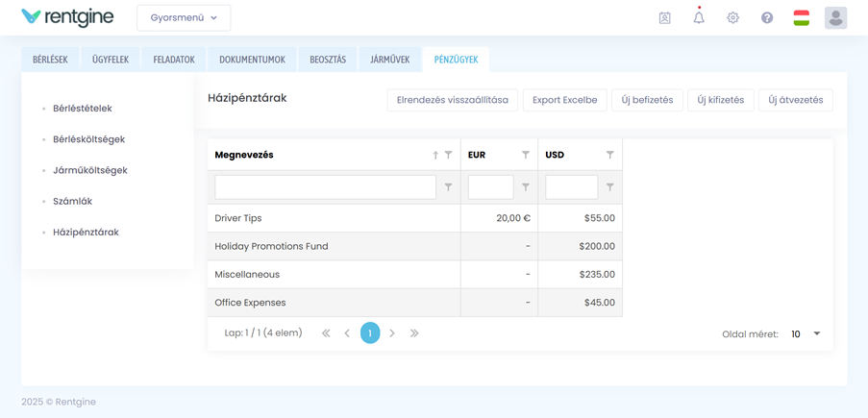868x418 pixels.
Task: Expand the Gyorsmenü dropdown
Action: click(x=184, y=17)
